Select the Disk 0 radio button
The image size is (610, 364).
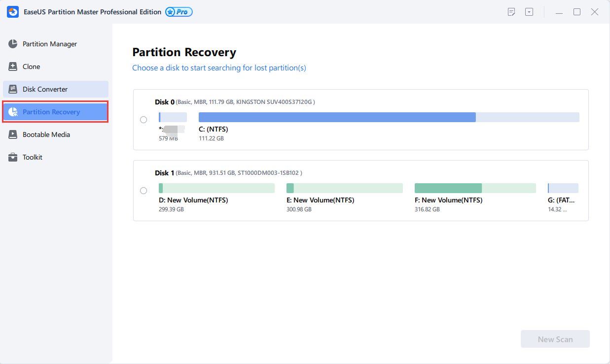click(144, 120)
